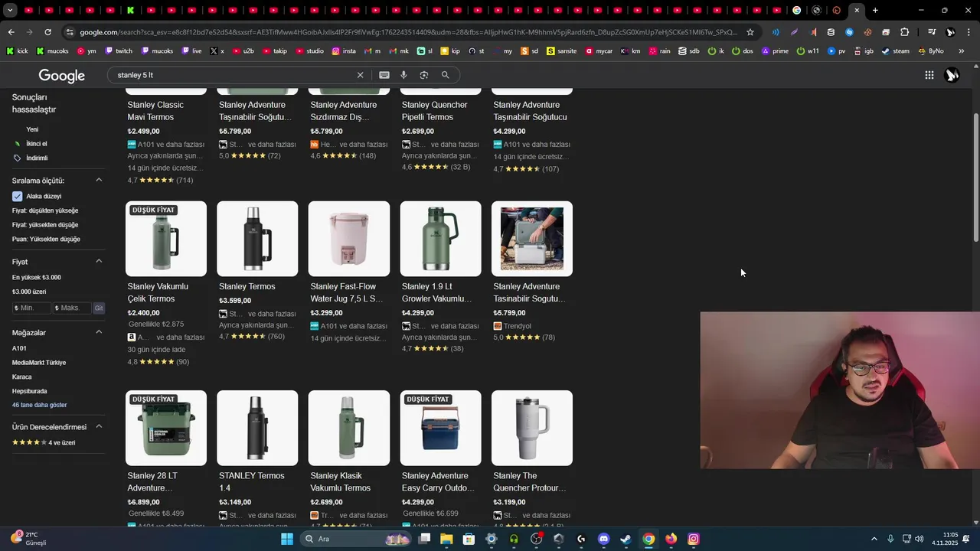980x551 pixels.
Task: Go back to the previous page
Action: coord(11,32)
